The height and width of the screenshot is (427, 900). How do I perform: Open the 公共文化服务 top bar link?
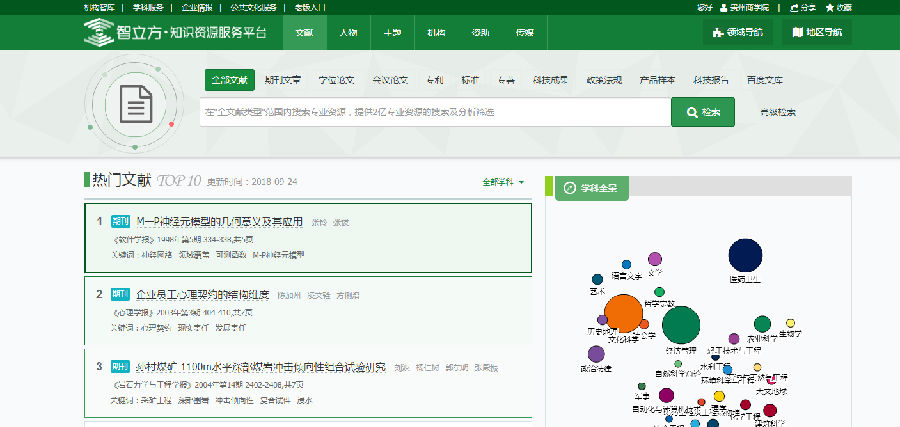pos(254,7)
